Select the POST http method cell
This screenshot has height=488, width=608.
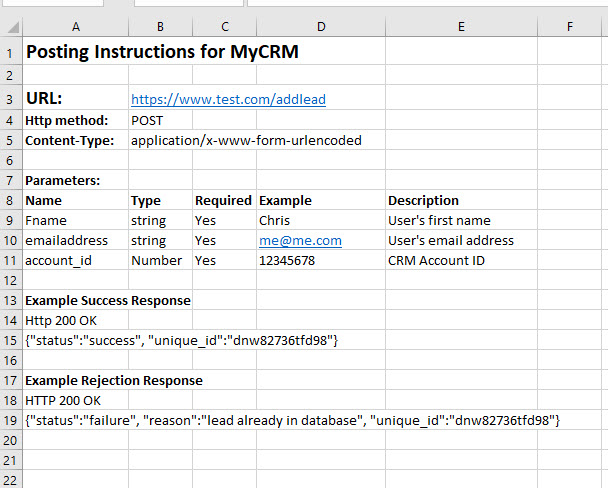point(160,120)
